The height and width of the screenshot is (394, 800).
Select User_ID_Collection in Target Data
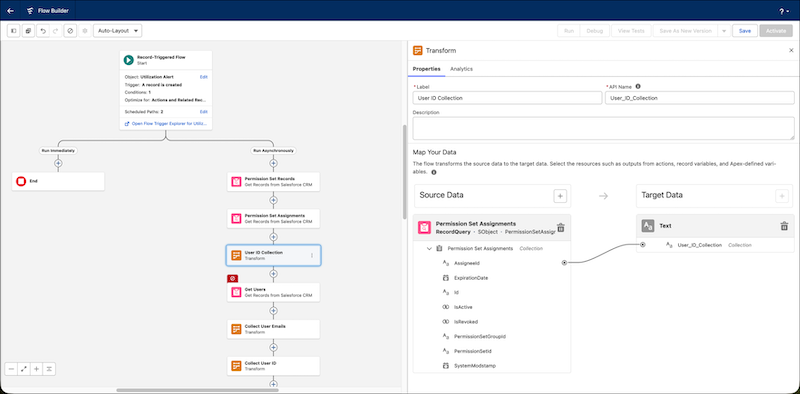(699, 245)
